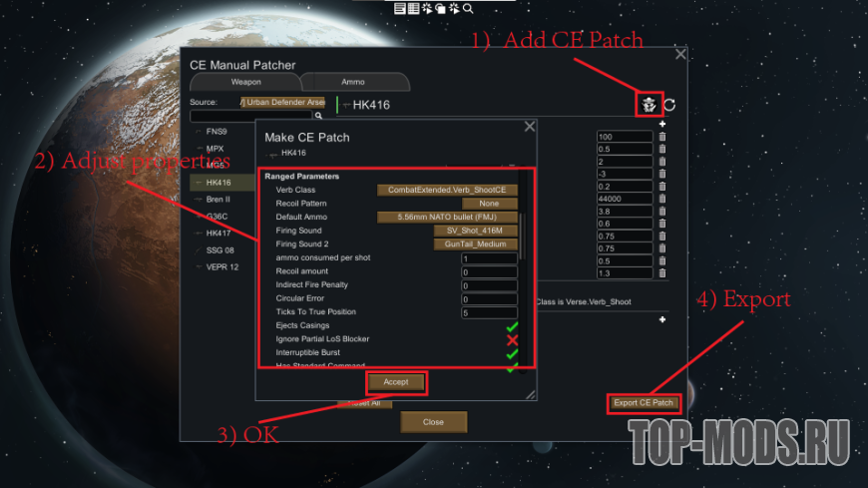The width and height of the screenshot is (868, 488).
Task: Click the Accept button
Action: (x=396, y=382)
